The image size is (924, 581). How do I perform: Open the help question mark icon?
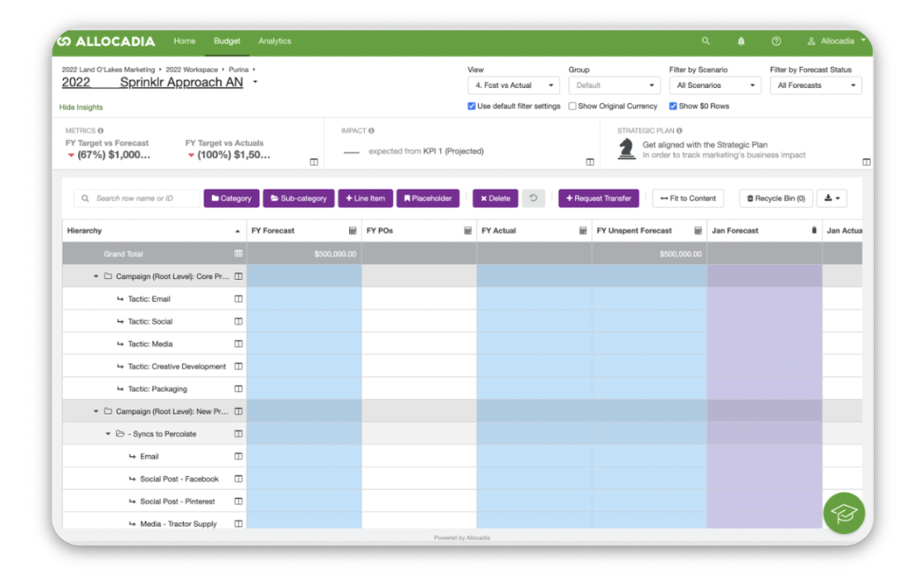pyautogui.click(x=776, y=41)
